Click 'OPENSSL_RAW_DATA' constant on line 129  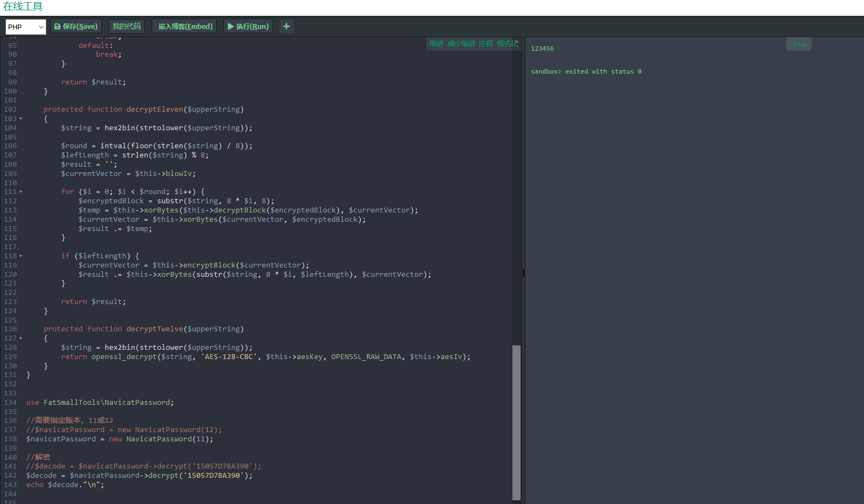[x=366, y=357]
